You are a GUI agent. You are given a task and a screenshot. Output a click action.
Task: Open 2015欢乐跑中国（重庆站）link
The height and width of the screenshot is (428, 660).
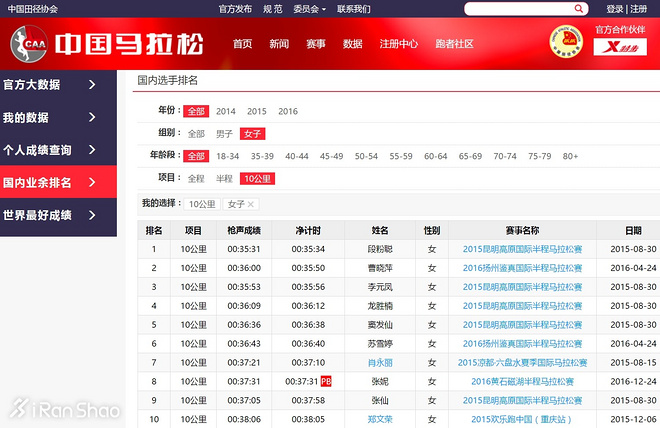(522, 419)
